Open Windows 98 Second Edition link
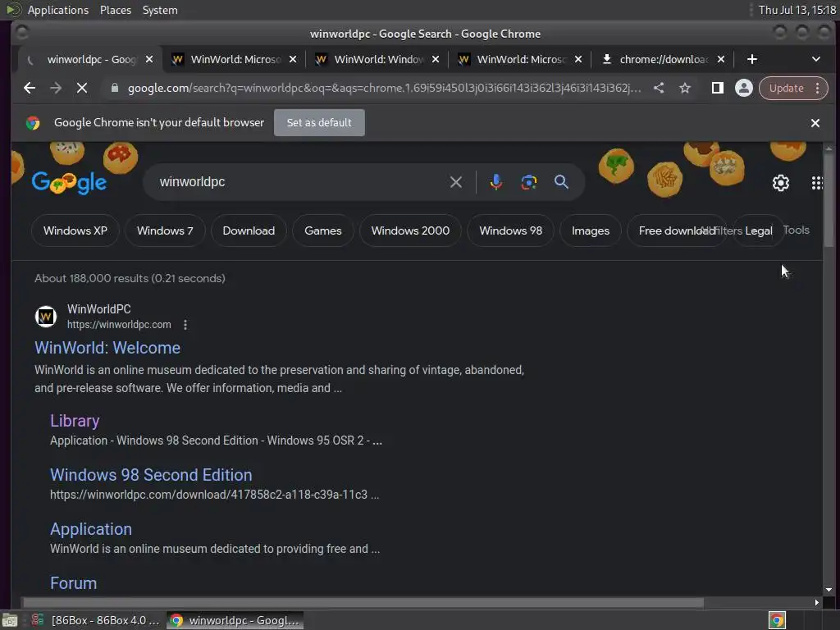Screen dimensions: 840x630 pos(151,475)
